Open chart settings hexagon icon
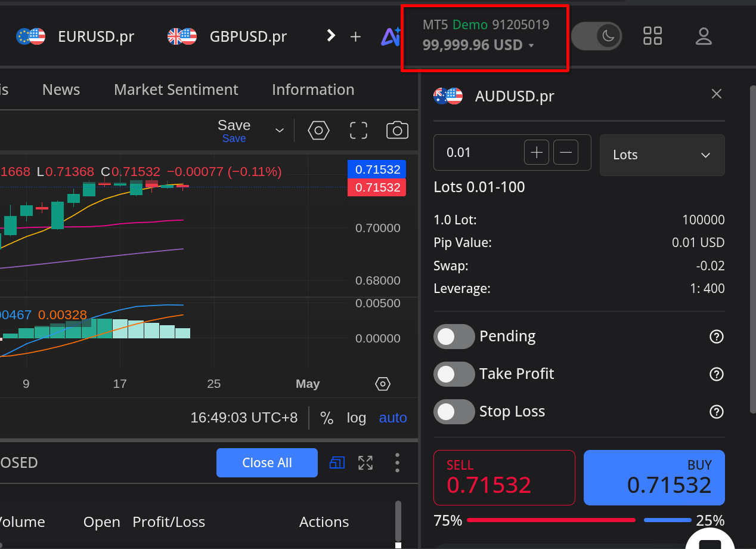This screenshot has height=549, width=756. coord(318,130)
